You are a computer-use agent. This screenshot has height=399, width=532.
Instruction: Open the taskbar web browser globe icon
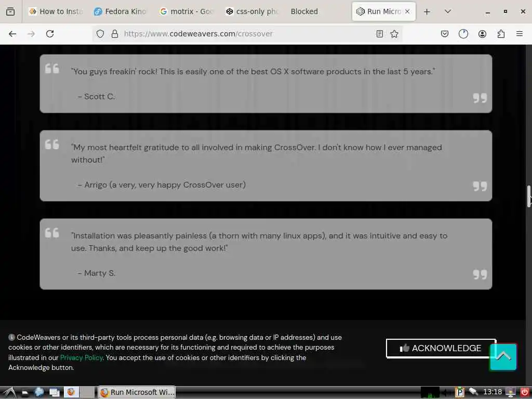point(39,392)
